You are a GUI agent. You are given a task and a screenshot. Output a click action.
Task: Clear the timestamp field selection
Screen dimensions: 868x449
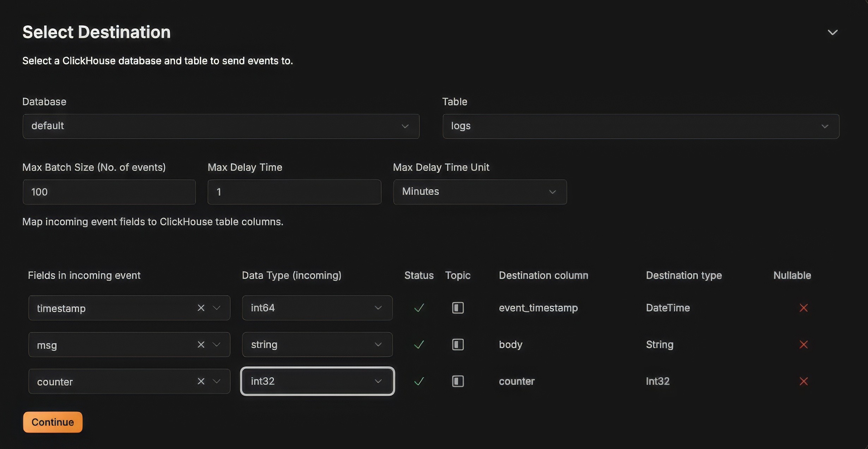coord(201,308)
